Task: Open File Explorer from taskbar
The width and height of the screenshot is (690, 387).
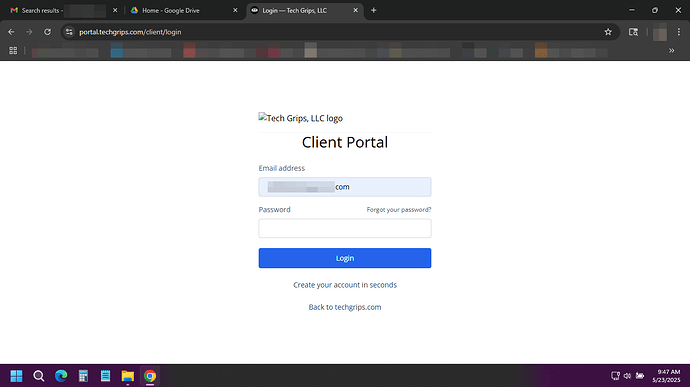Action: [128, 376]
